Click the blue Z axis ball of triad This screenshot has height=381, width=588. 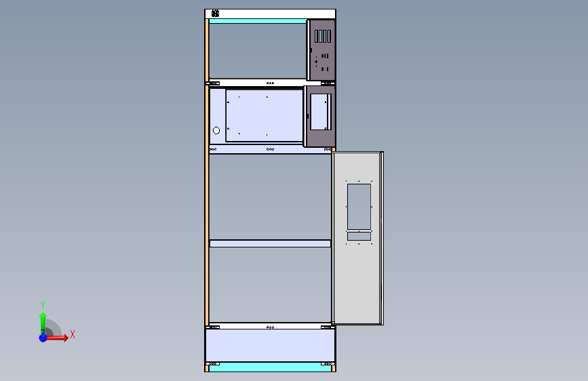pos(43,338)
